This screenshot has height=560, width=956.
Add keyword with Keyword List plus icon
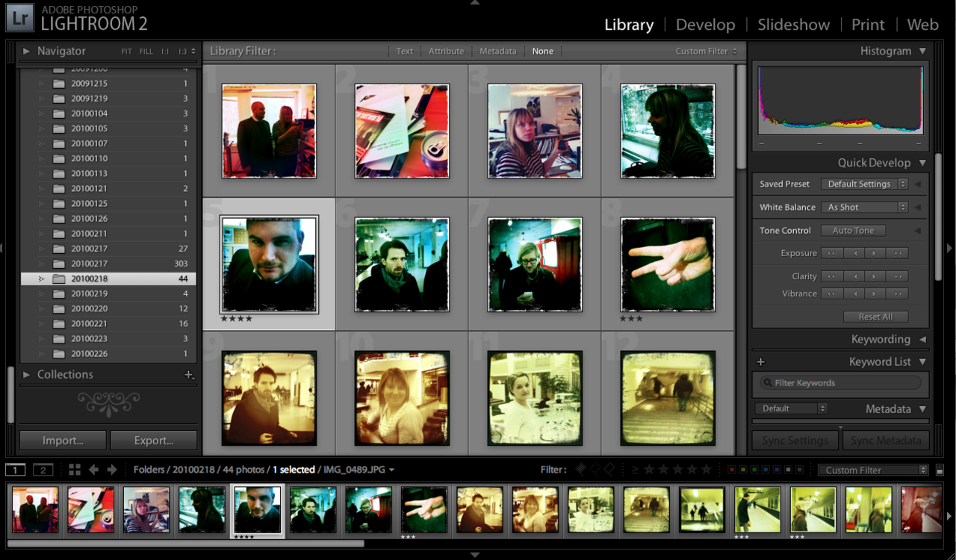[761, 362]
